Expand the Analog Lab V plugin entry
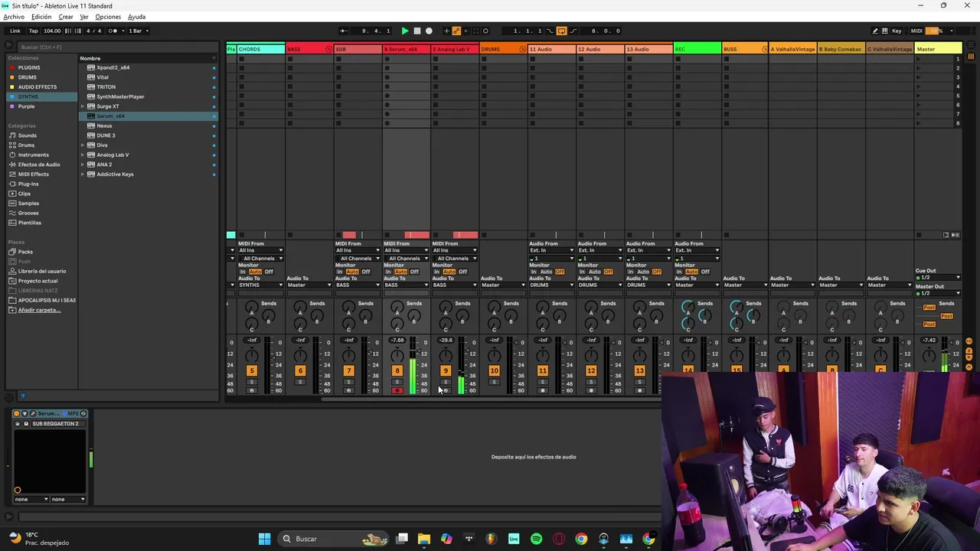This screenshot has height=551, width=980. coord(83,155)
